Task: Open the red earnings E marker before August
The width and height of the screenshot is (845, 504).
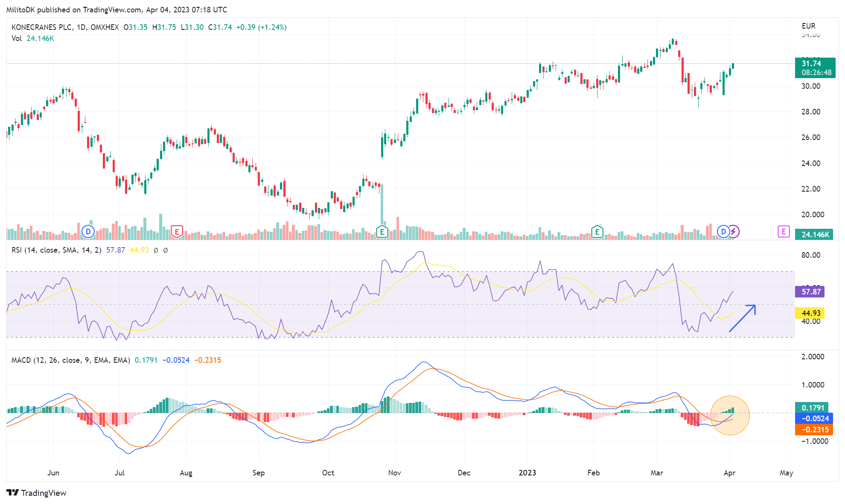Action: 177,232
